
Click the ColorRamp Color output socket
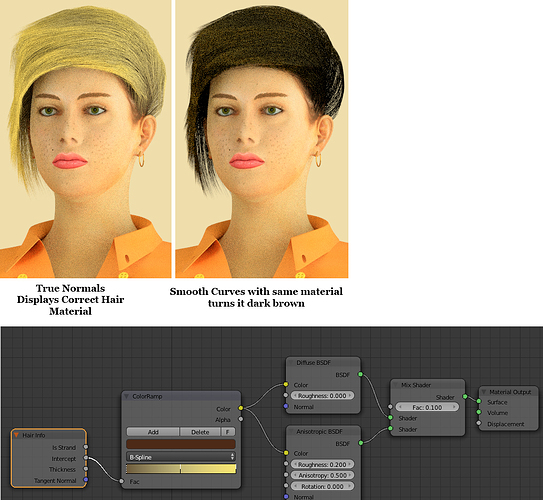[241, 408]
